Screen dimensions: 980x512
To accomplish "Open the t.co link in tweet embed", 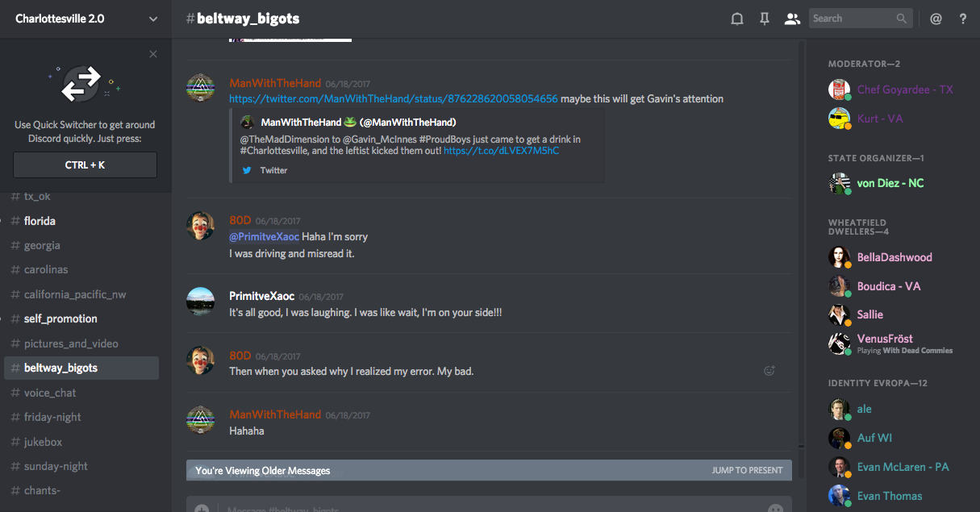I will 501,151.
